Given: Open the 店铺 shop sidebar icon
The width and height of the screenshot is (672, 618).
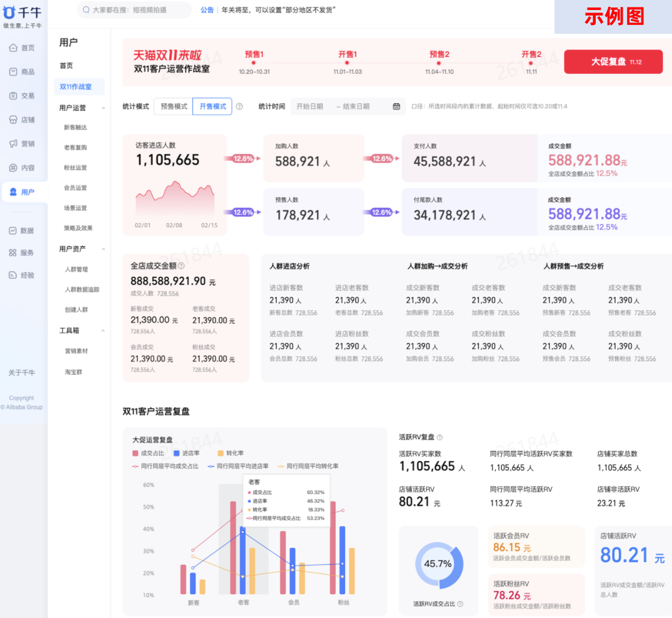Looking at the screenshot, I should [x=13, y=119].
